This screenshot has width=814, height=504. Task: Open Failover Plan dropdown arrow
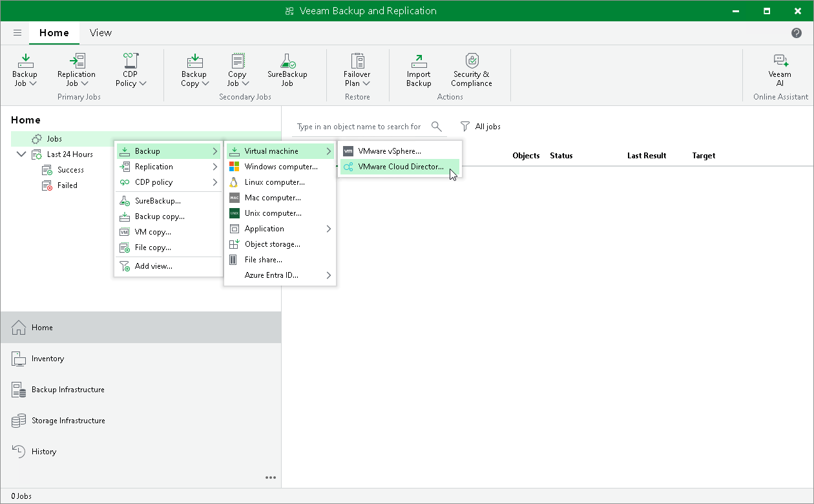366,83
